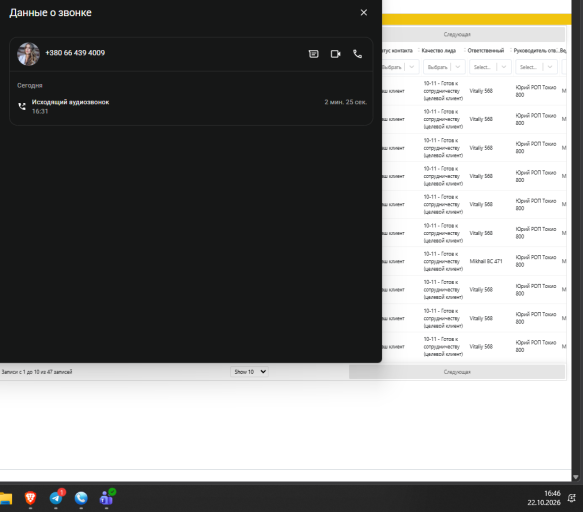Sort by the Качество лида column header

click(x=438, y=51)
